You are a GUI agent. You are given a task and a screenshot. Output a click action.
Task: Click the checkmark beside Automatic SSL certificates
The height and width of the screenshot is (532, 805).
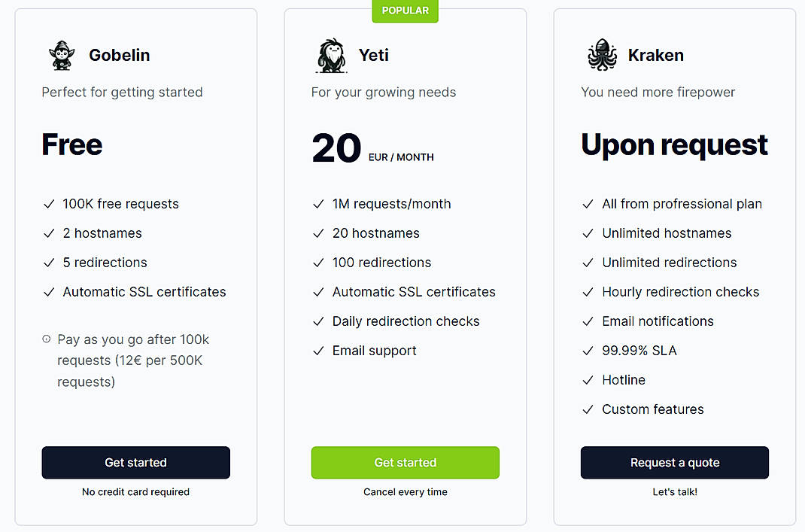[49, 292]
